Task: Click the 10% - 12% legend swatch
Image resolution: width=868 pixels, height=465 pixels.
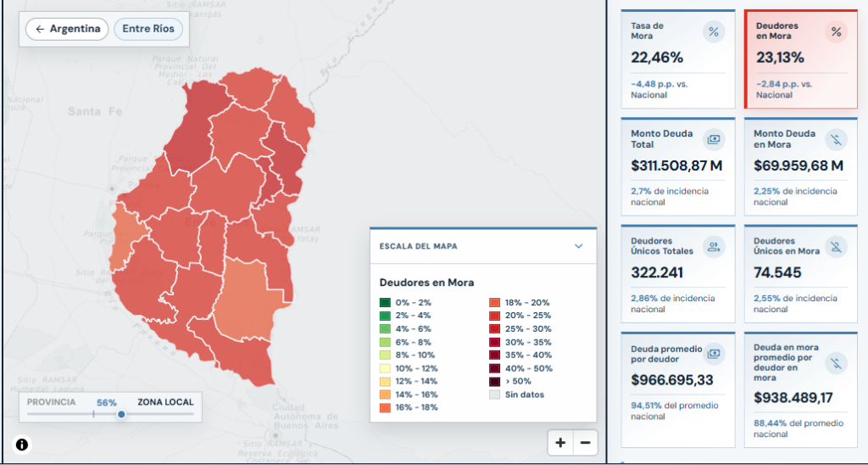Action: tap(385, 368)
